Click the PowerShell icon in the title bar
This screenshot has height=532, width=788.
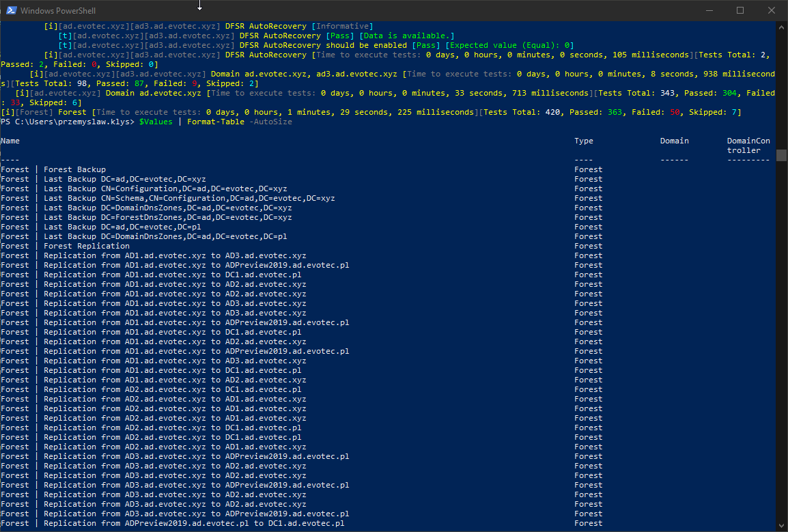pyautogui.click(x=11, y=10)
